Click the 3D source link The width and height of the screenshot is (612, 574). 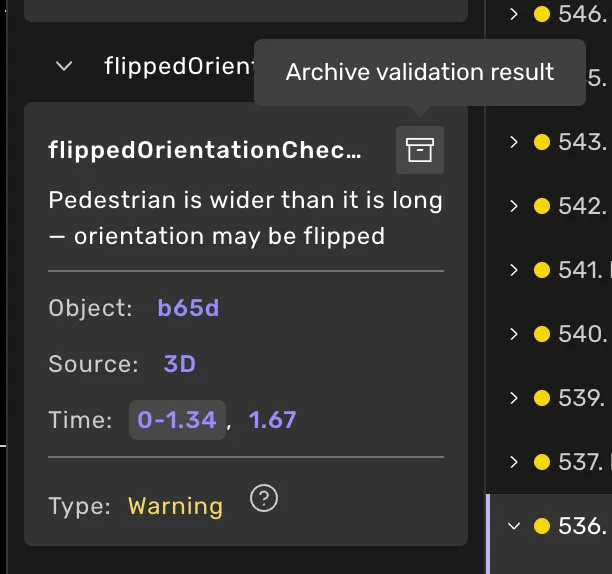pyautogui.click(x=180, y=364)
